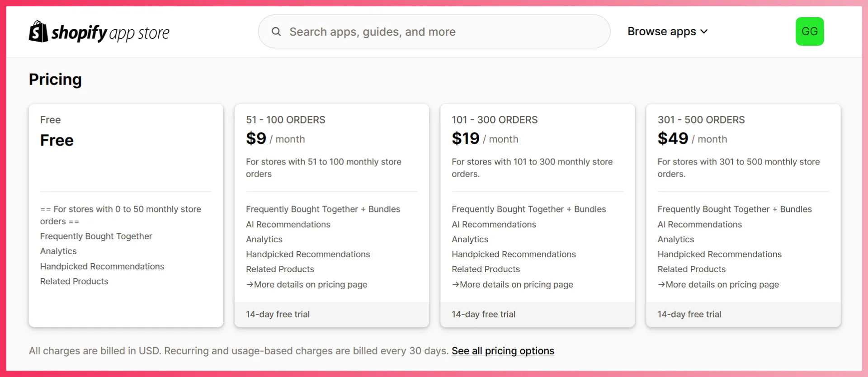The image size is (868, 377).
Task: Open the See all pricing options link
Action: point(503,351)
